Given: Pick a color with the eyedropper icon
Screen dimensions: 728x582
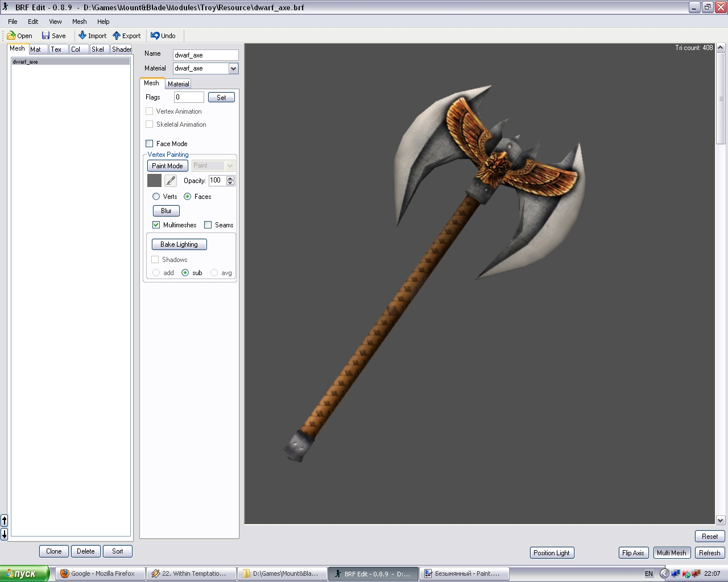Looking at the screenshot, I should [170, 181].
